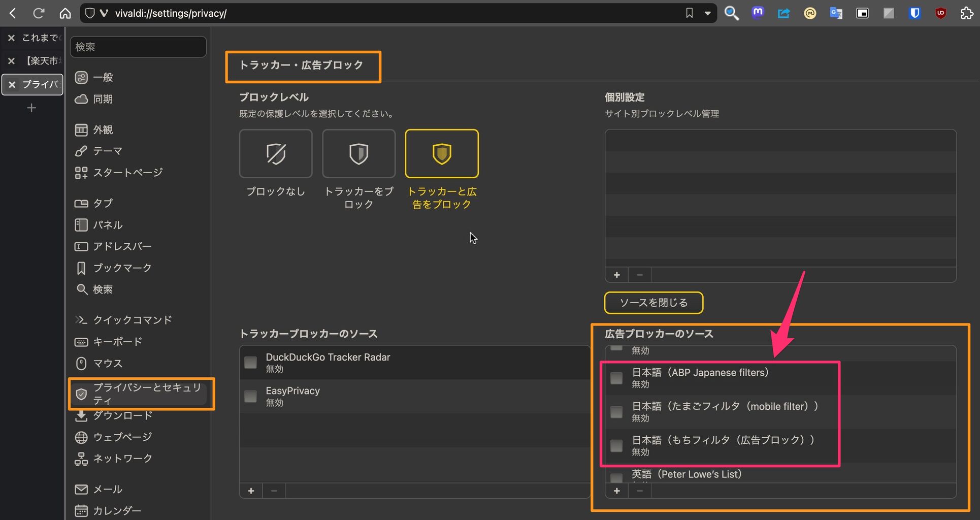Image resolution: width=980 pixels, height=520 pixels.
Task: Click the blue share extension icon
Action: [x=783, y=13]
